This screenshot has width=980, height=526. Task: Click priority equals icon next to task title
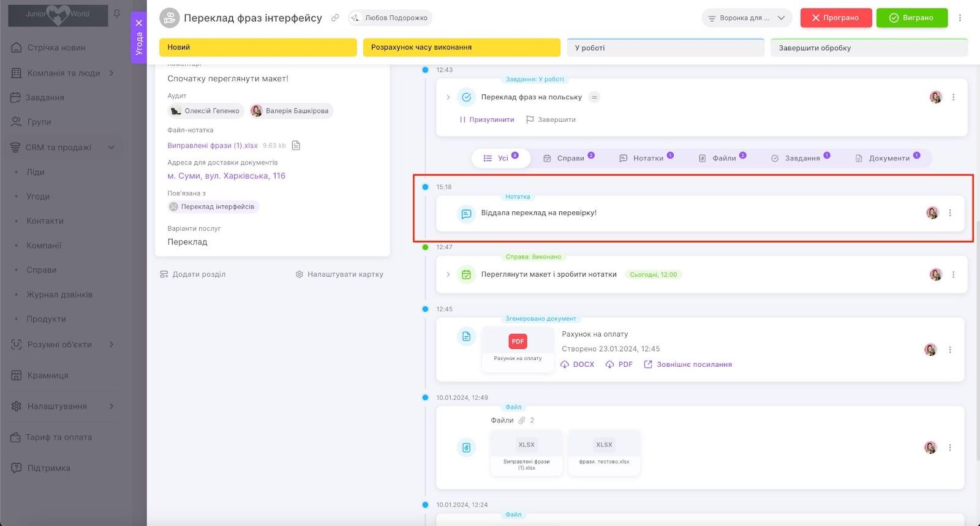pyautogui.click(x=594, y=97)
